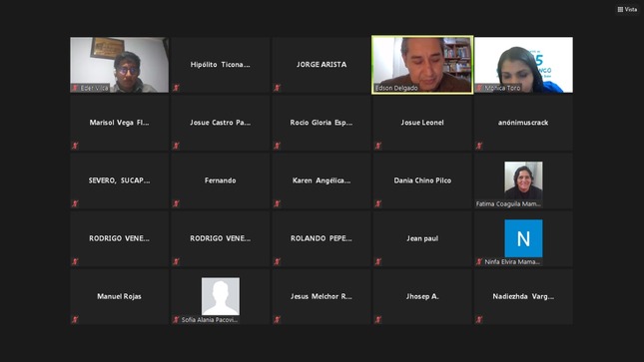Click muted mic icon on Jean paul tile
Image resolution: width=644 pixels, height=362 pixels.
point(378,261)
